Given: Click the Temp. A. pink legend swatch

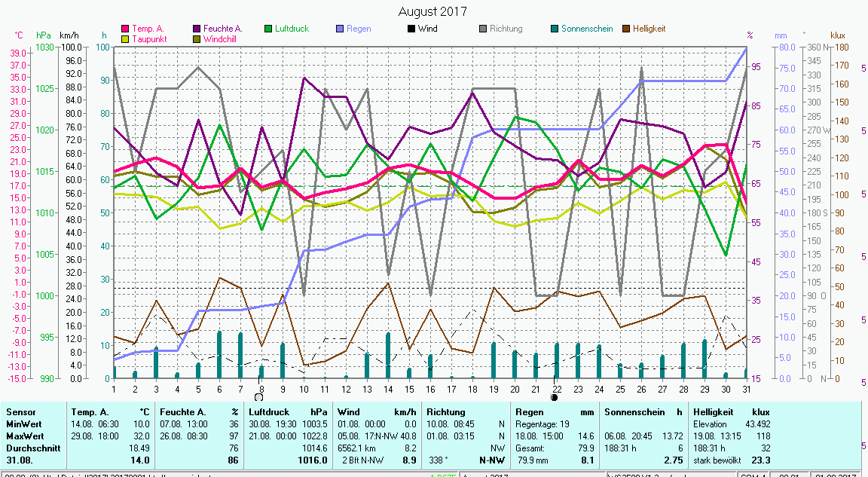Looking at the screenshot, I should (x=125, y=29).
